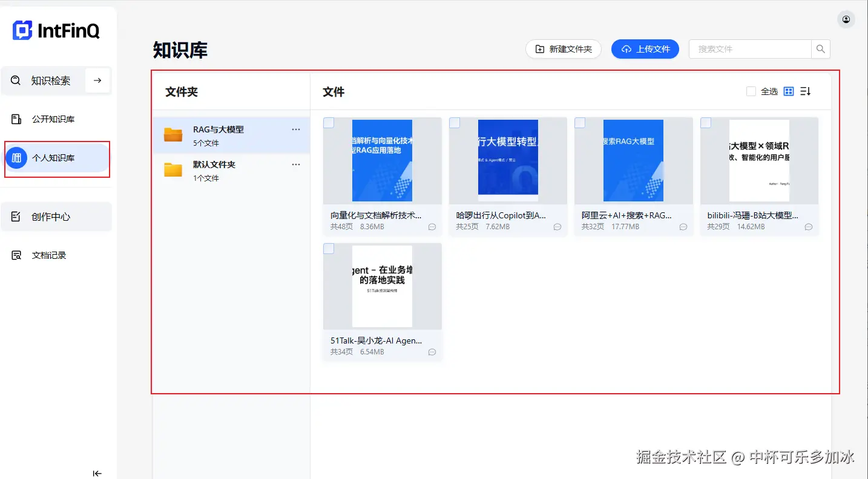
Task: Check the box on 向量化与文档解析技术 file
Action: pos(329,123)
